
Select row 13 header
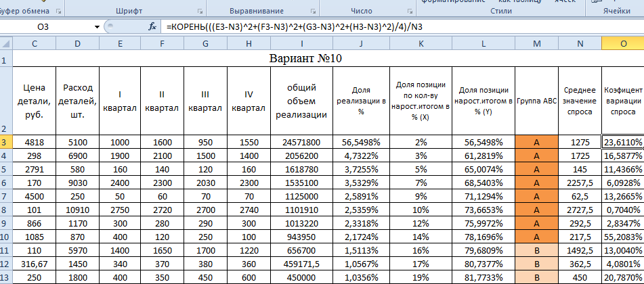coord(6,278)
